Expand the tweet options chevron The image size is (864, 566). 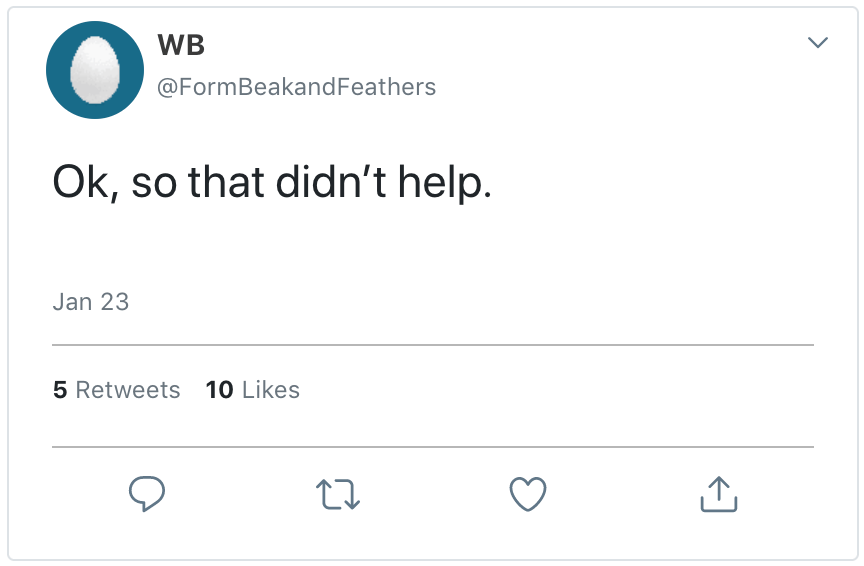coord(817,43)
